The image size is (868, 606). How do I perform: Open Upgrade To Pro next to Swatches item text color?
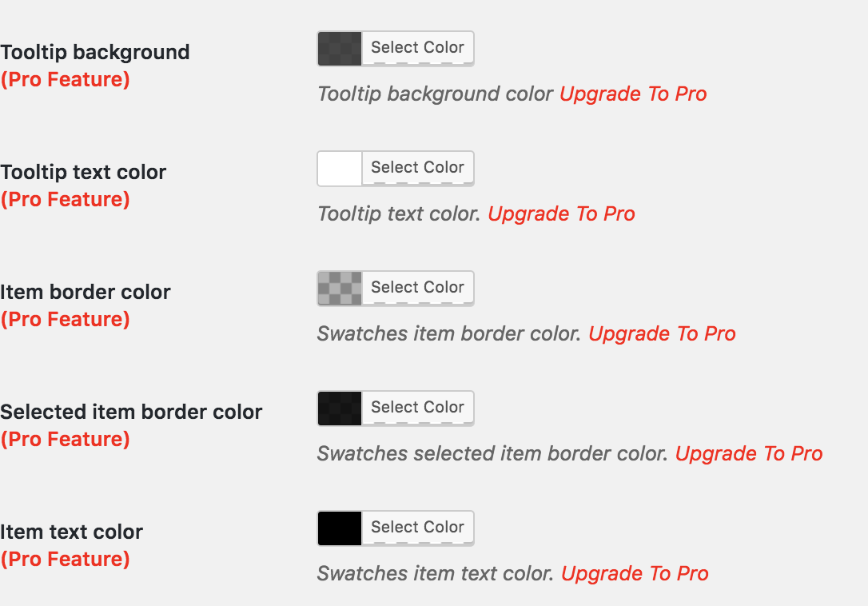(635, 574)
